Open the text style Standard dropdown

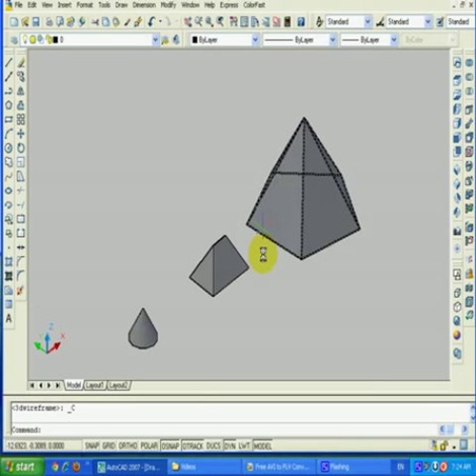point(368,22)
